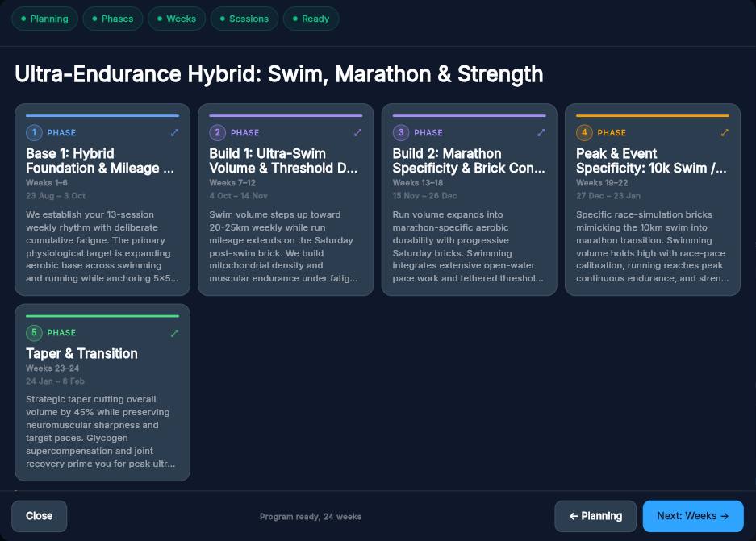Click the phase number 1 badge
The image size is (756, 541).
(x=34, y=132)
